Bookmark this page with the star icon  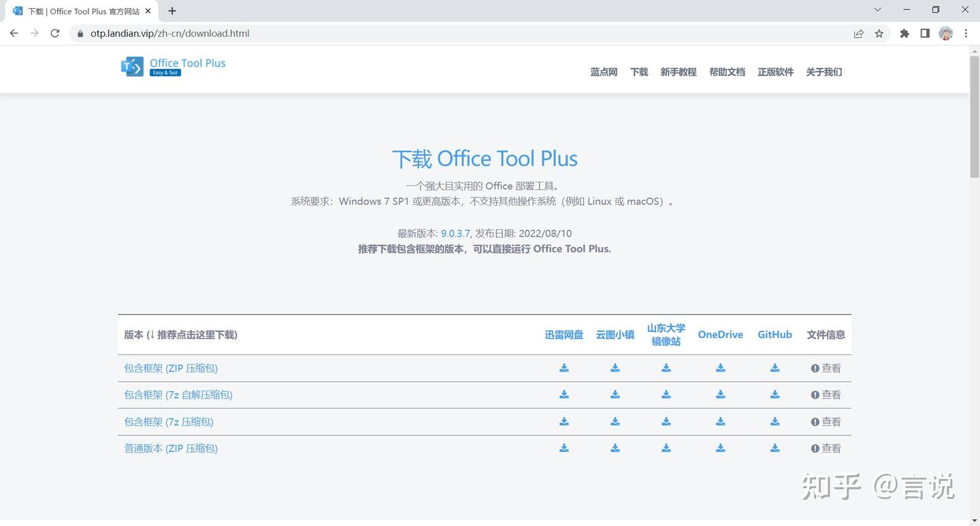(x=879, y=33)
